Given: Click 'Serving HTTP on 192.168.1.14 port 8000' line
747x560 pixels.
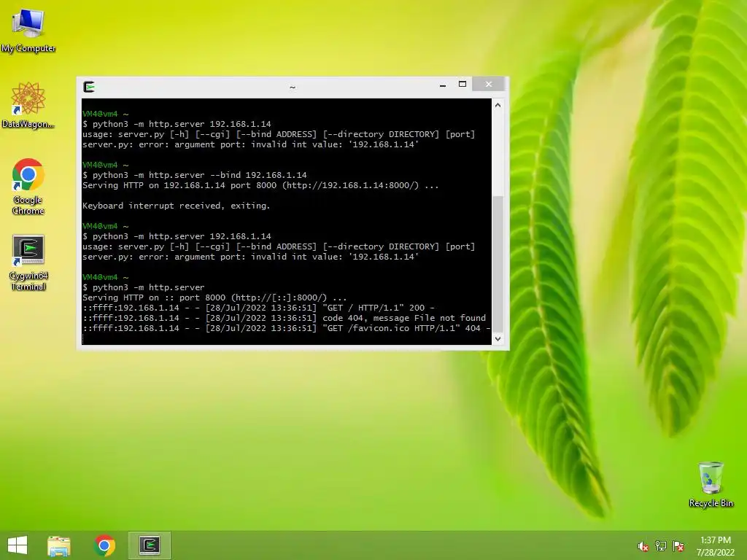Looking at the screenshot, I should pos(260,185).
